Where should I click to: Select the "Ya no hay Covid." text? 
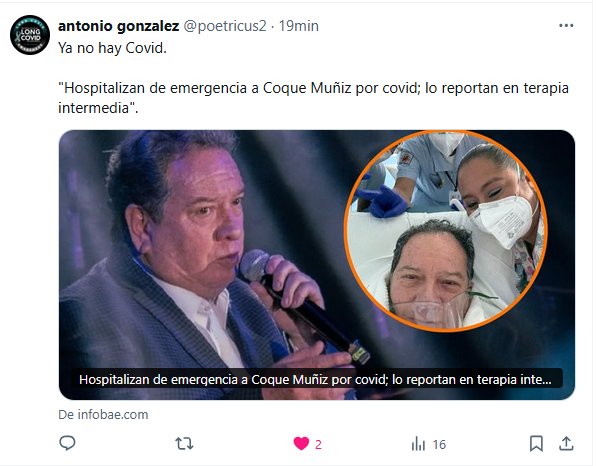tap(113, 48)
